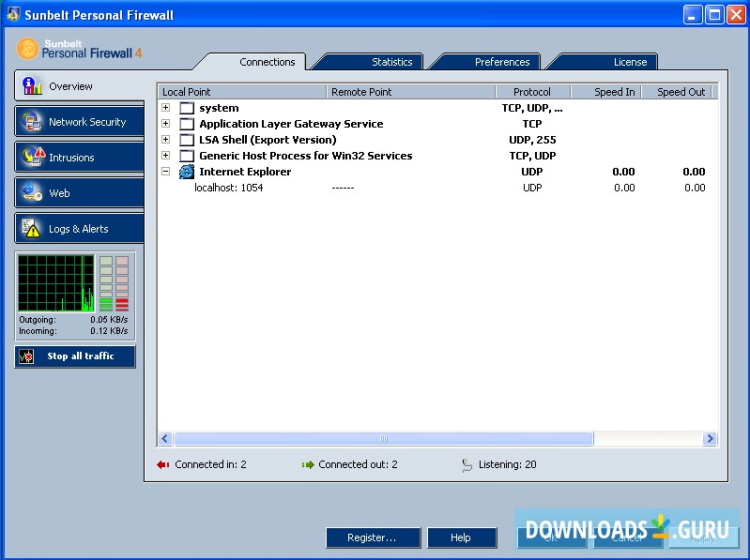Click the Intrusions warning icon
Image resolution: width=750 pixels, height=560 pixels.
pyautogui.click(x=33, y=158)
